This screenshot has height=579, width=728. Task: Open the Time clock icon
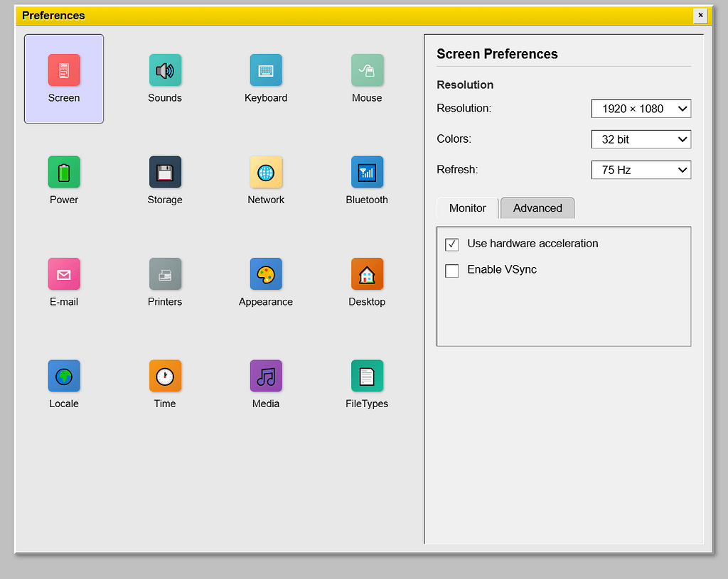165,377
